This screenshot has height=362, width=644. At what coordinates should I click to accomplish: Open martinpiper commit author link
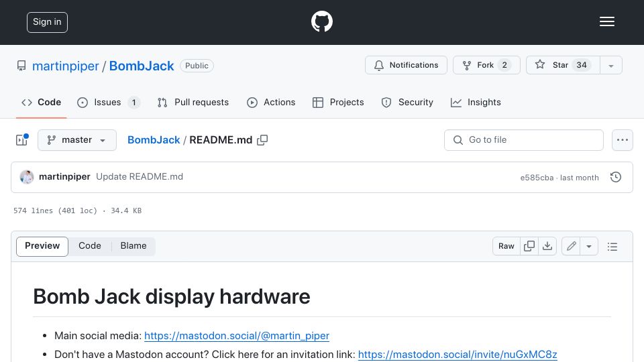tap(64, 177)
